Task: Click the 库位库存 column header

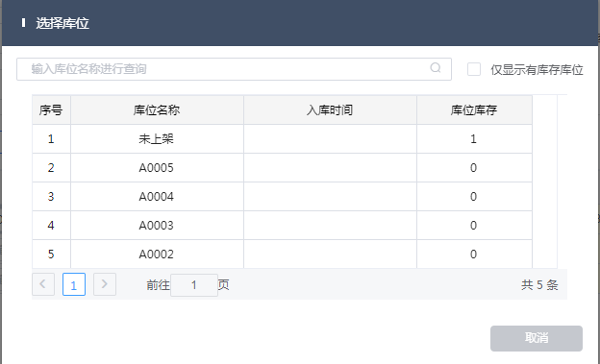Action: point(474,110)
